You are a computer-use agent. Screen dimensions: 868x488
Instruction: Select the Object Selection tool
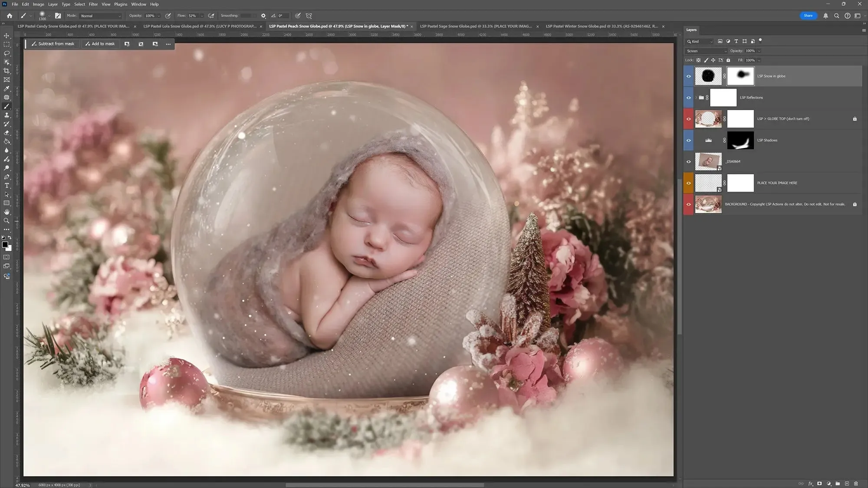click(7, 62)
